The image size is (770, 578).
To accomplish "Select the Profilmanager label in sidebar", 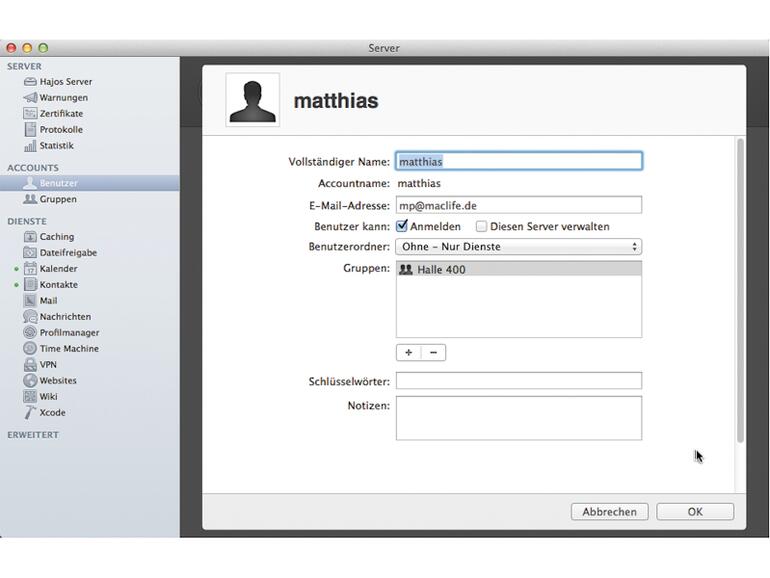I will coord(69,332).
